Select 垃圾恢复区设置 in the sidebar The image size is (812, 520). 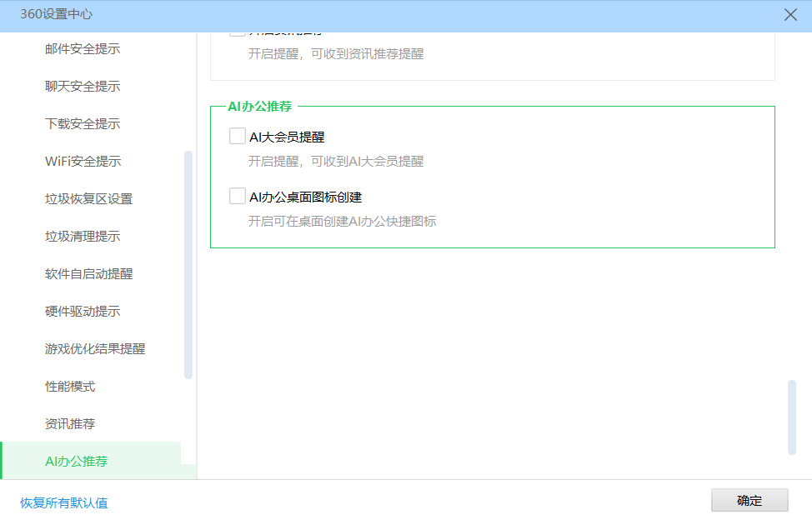tap(90, 198)
